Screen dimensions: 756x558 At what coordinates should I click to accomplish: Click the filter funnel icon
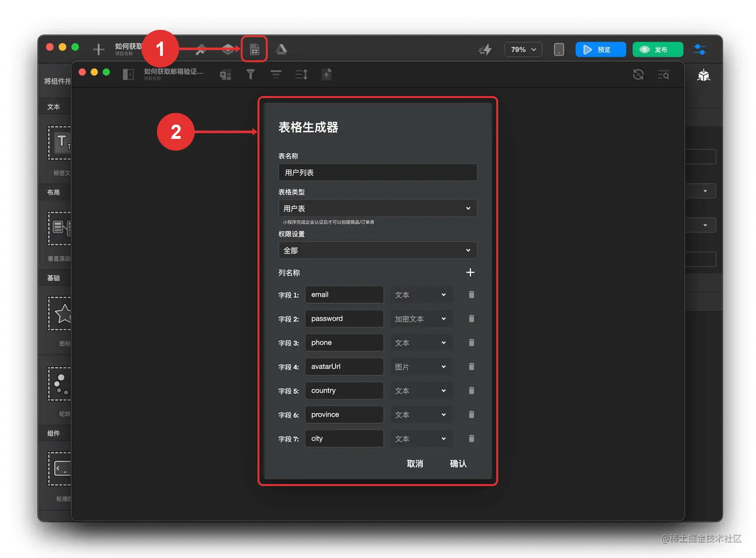click(x=250, y=74)
